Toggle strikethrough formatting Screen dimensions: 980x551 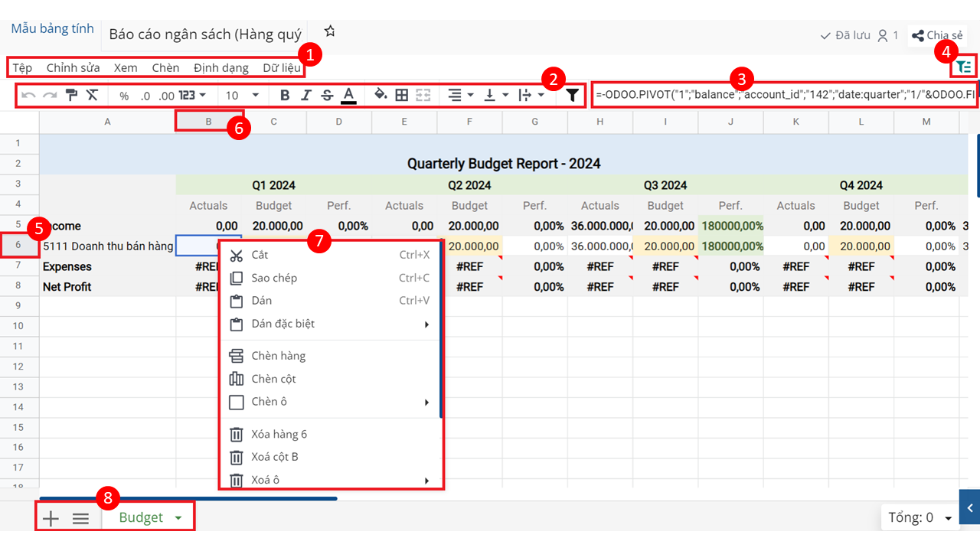point(327,95)
